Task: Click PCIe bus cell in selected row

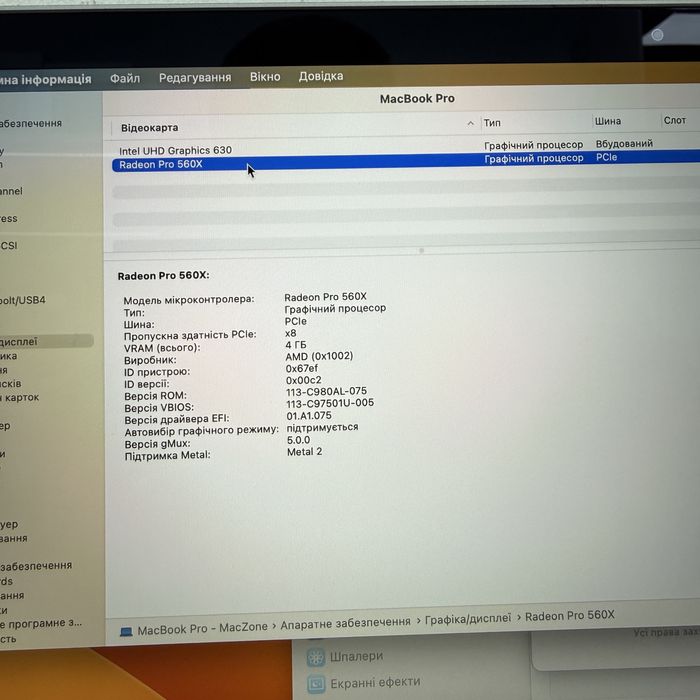Action: (606, 157)
